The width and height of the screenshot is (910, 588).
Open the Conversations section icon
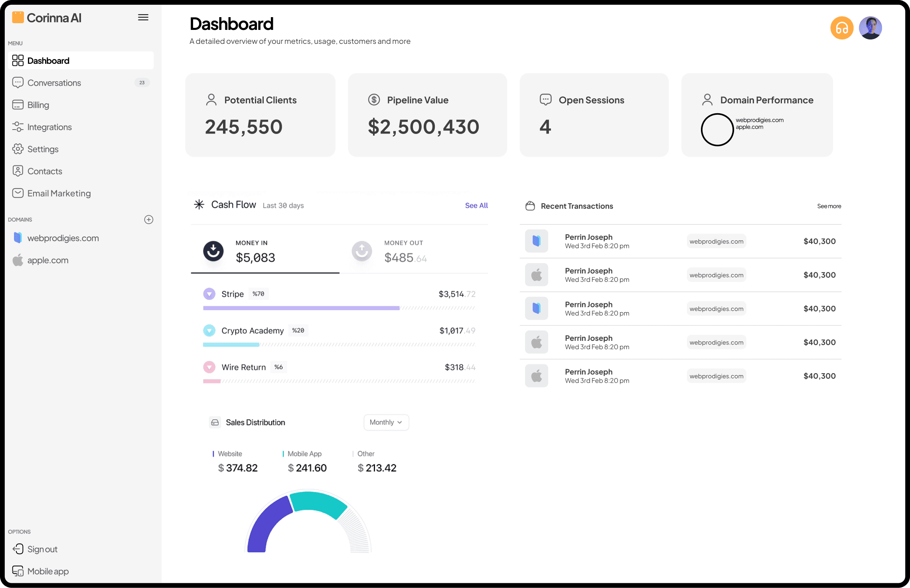(x=18, y=83)
